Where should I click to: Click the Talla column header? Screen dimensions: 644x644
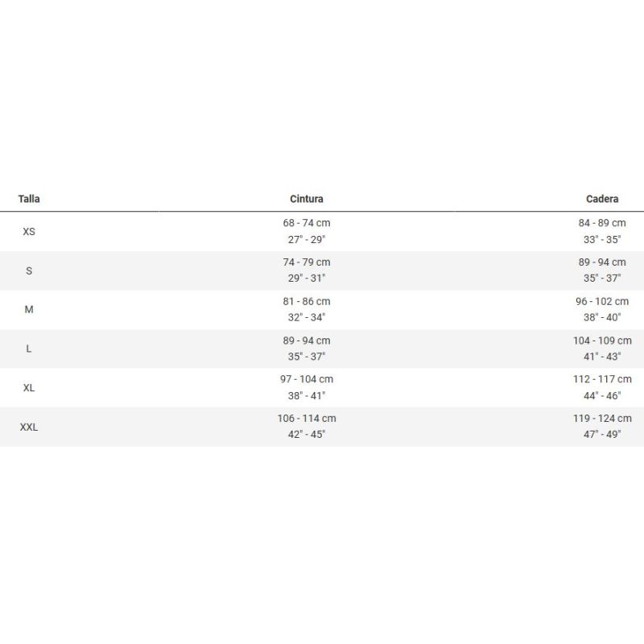(x=29, y=199)
